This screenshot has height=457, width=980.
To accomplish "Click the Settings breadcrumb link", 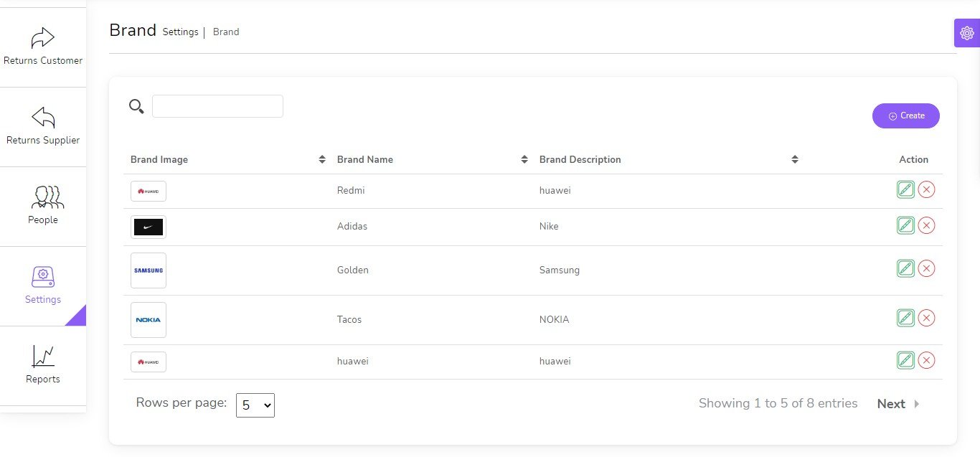I will tap(180, 32).
